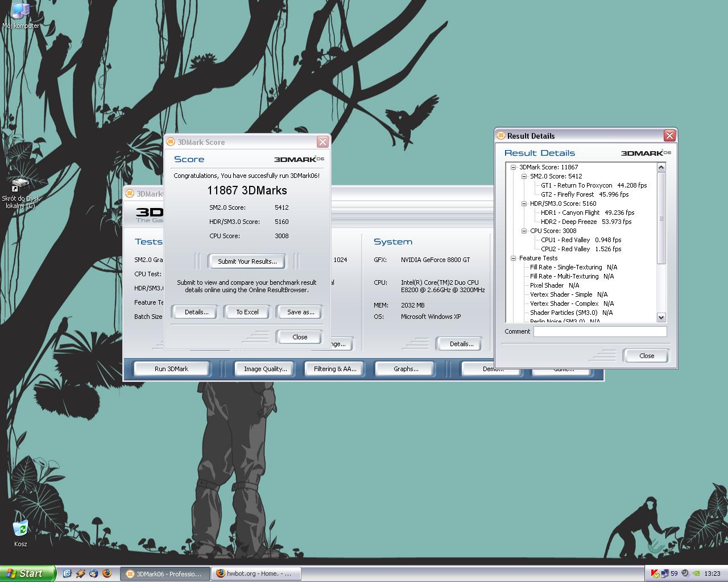Select HDR1 - Canyon Flight row
This screenshot has height=582, width=728.
588,213
